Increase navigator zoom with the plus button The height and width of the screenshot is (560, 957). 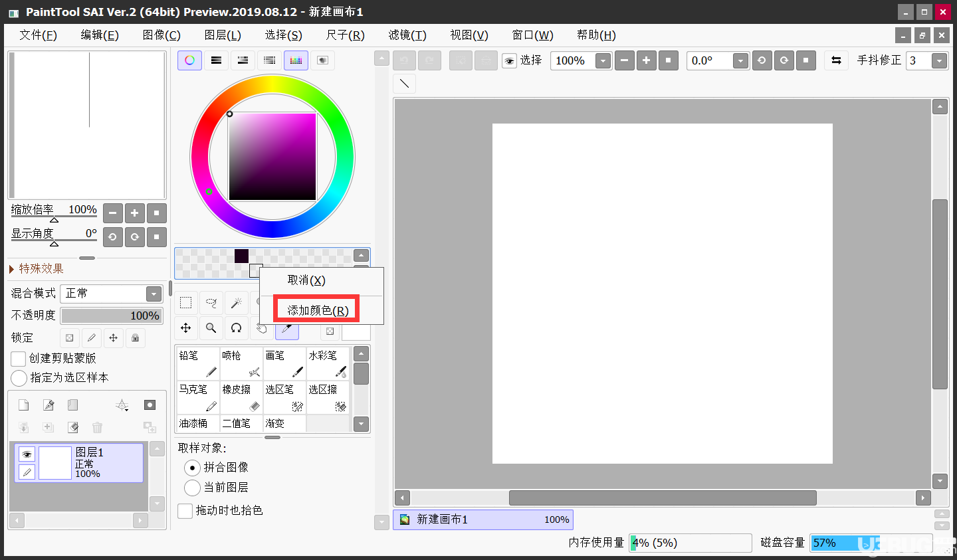tap(134, 213)
